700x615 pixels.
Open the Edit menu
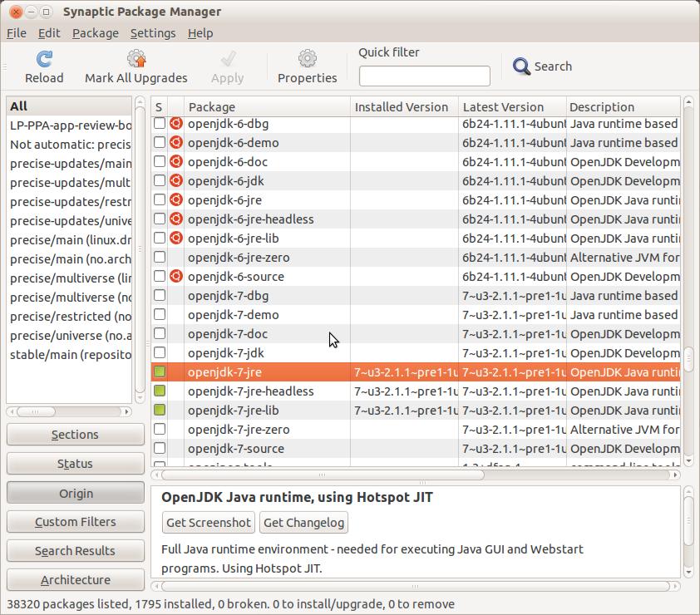pos(49,33)
